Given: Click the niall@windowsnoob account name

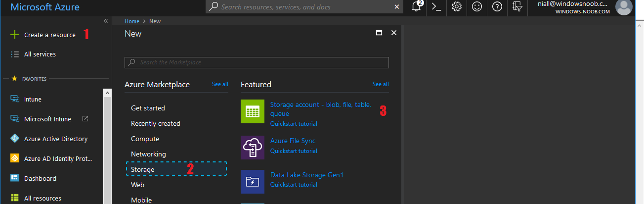Looking at the screenshot, I should point(573,3).
